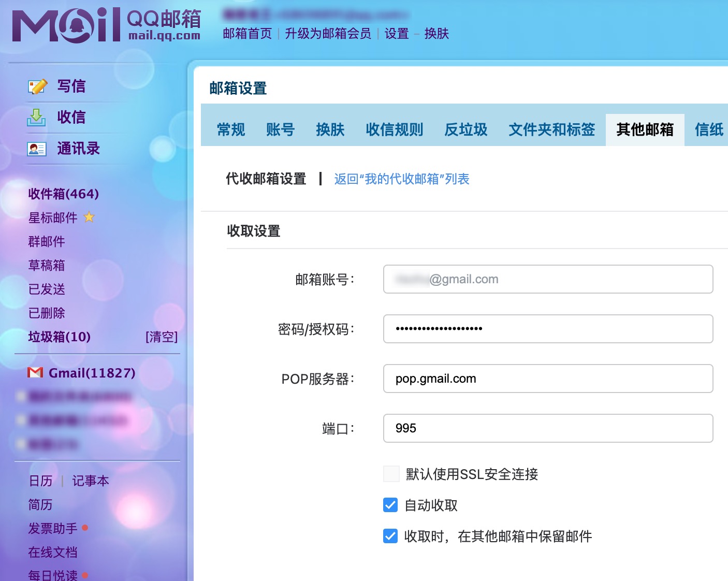728x581 pixels.
Task: Open the 信纸 tab
Action: click(x=709, y=129)
